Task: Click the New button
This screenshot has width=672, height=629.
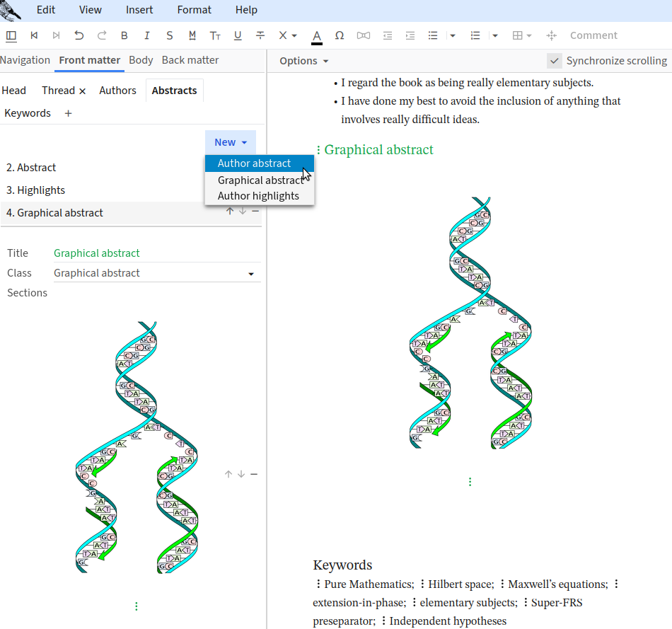Action: (x=230, y=142)
